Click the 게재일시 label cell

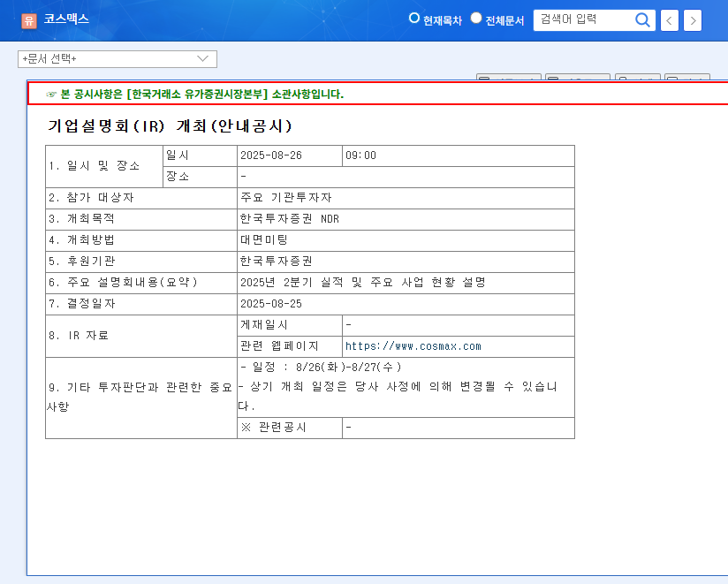290,325
